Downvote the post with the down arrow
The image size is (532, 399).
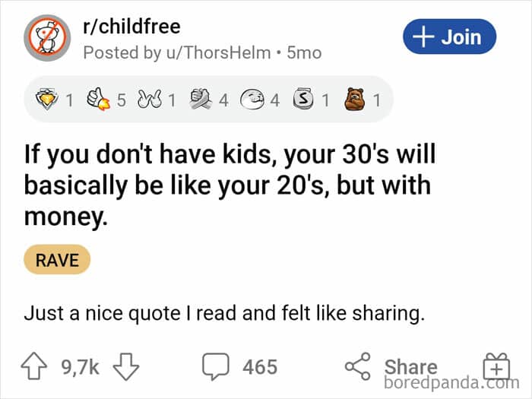click(x=126, y=367)
